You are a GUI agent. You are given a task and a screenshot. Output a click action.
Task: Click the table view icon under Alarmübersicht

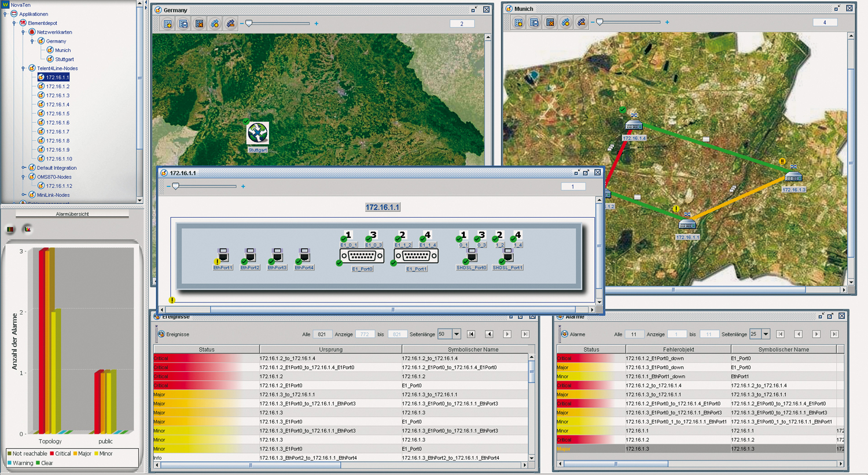pos(10,229)
